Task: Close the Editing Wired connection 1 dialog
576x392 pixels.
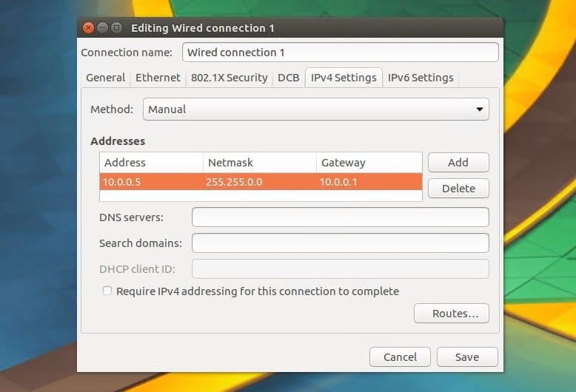Action: tap(88, 28)
